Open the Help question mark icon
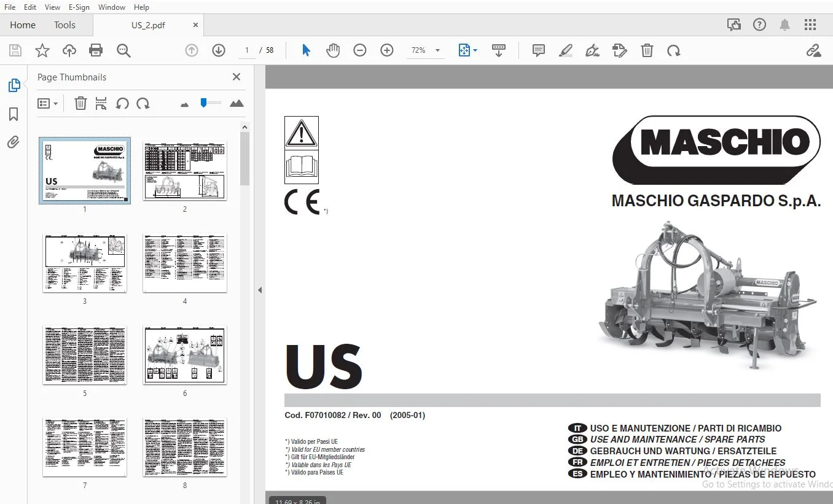This screenshot has height=504, width=833. coord(760,25)
